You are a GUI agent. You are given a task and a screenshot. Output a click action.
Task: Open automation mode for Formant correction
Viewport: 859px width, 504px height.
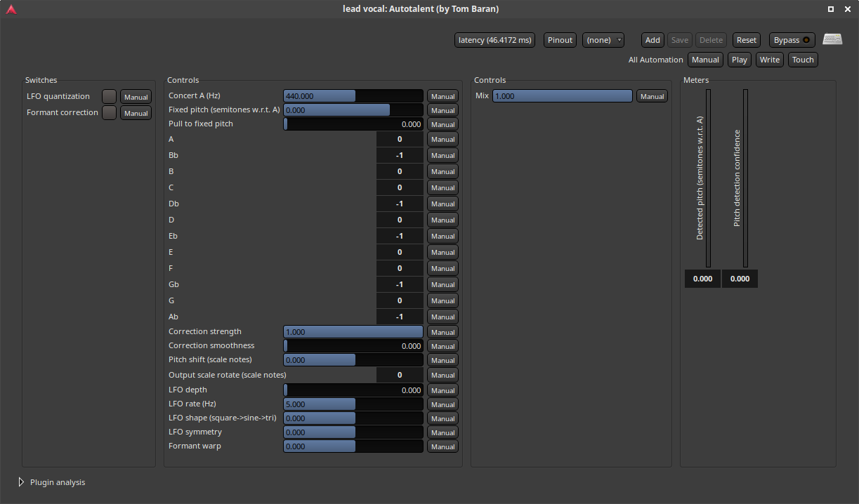[x=136, y=113]
